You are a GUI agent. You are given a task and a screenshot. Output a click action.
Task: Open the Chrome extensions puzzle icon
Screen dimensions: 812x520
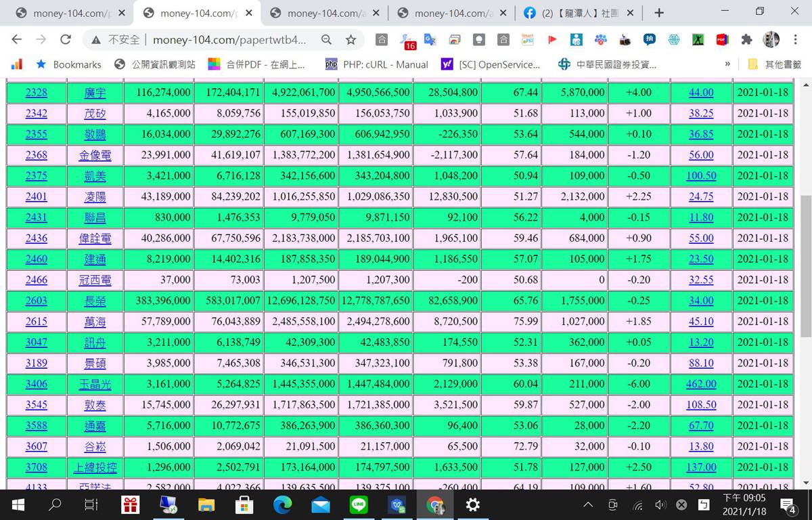[746, 40]
